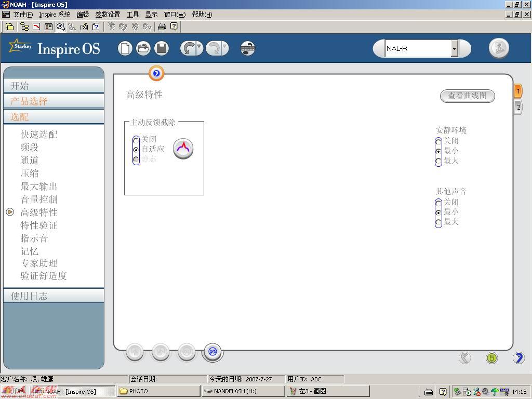Click the 用户ID: ABC status bar text
The width and height of the screenshot is (532, 399).
pos(304,379)
